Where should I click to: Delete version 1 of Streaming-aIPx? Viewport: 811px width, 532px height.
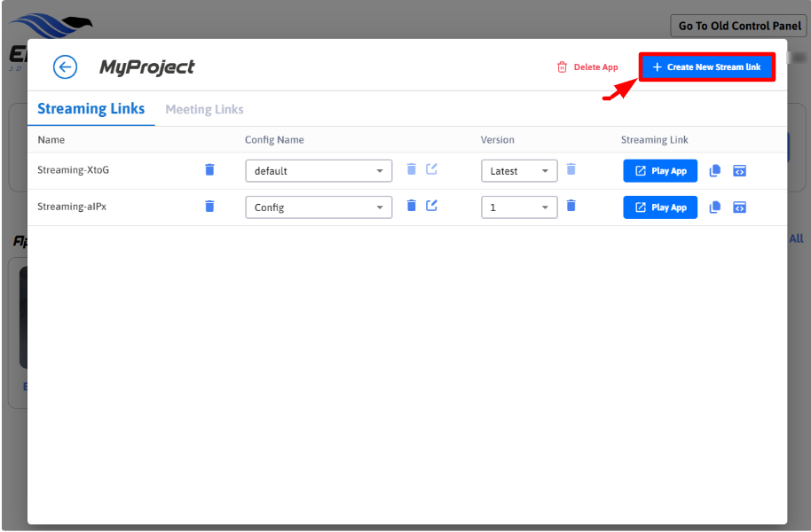(571, 206)
